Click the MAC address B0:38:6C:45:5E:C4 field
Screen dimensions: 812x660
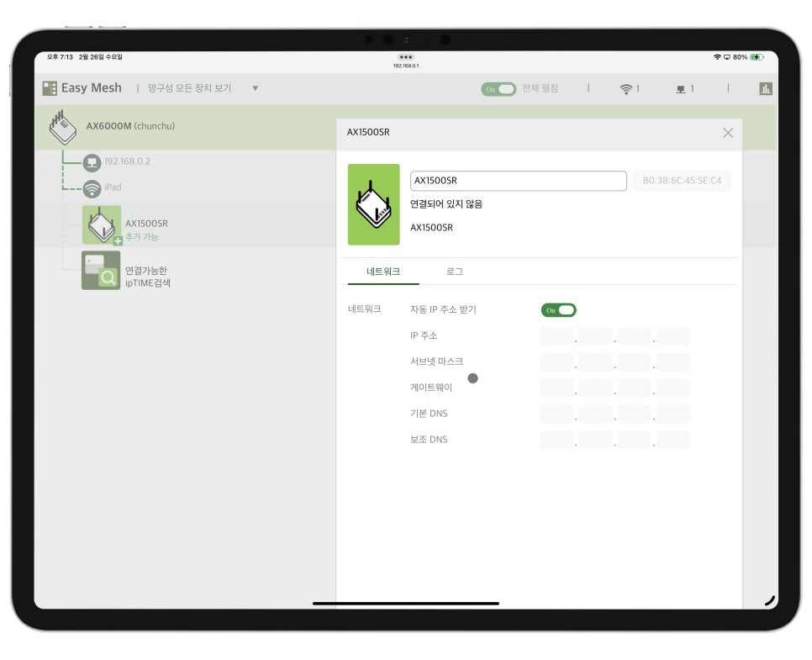682,181
